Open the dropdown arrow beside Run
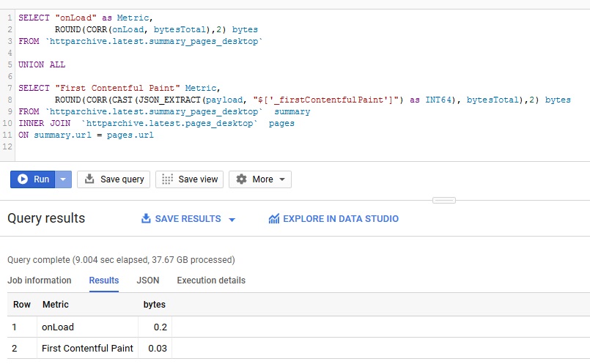This screenshot has height=364, width=590. (64, 179)
